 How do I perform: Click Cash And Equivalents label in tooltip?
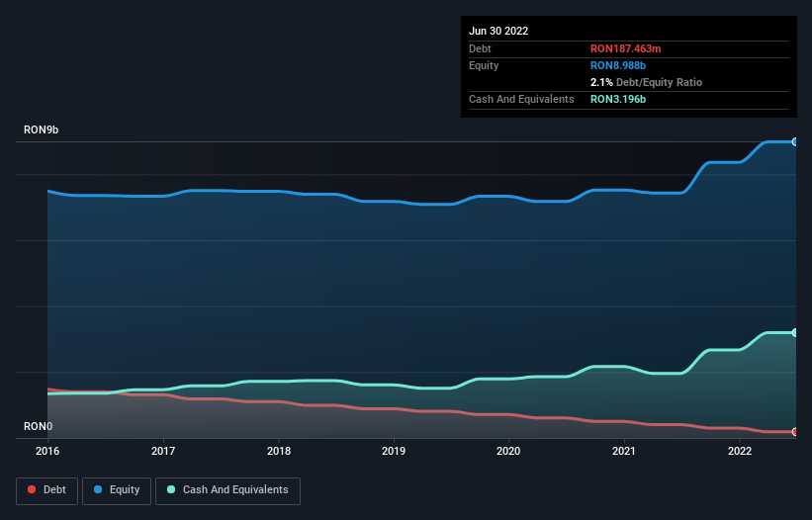(x=521, y=99)
